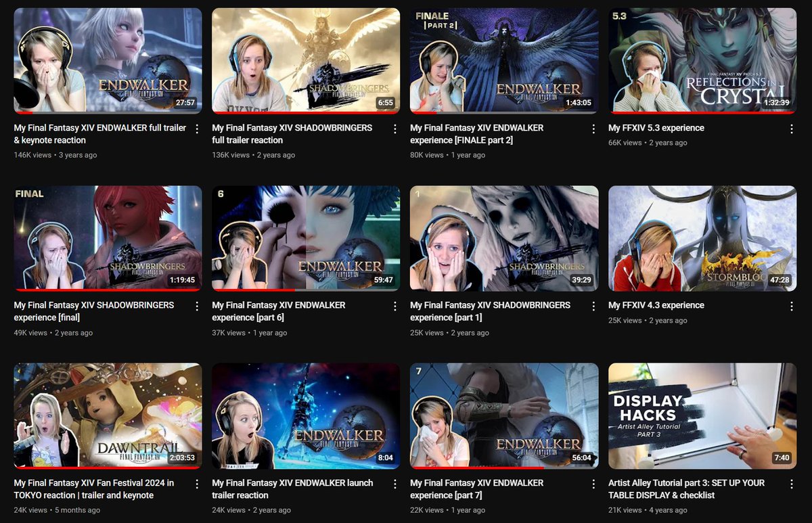
Task: Open options menu for Artist Alley Tutorial part 3
Action: (792, 484)
